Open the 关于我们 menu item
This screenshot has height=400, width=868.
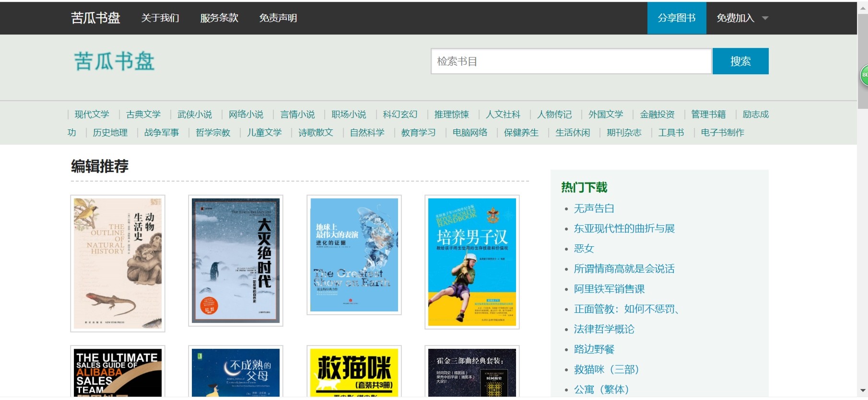point(160,18)
